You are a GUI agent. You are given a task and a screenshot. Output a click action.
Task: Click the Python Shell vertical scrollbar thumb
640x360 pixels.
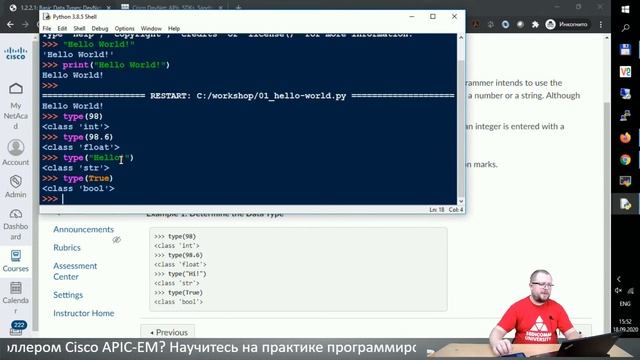[x=461, y=129]
